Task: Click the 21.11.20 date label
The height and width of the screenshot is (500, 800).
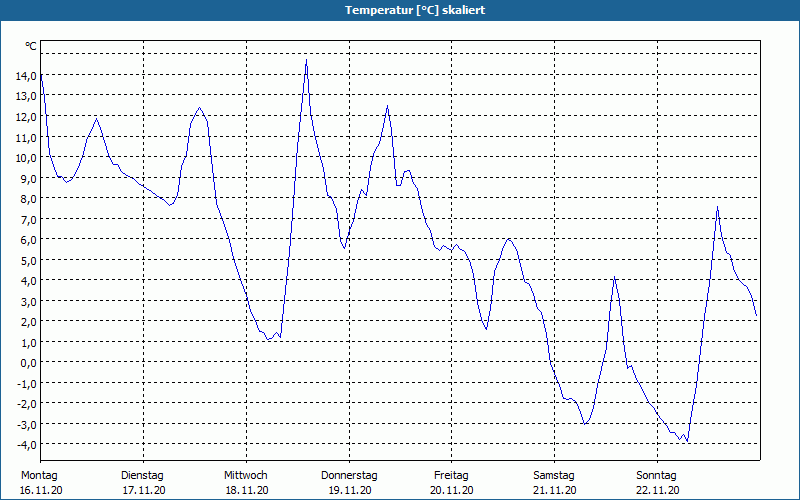Action: coord(555,491)
